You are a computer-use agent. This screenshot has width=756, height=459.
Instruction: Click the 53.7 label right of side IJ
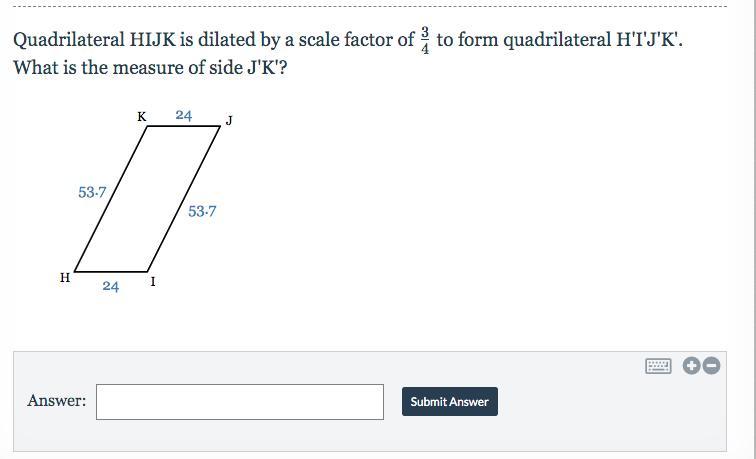202,211
